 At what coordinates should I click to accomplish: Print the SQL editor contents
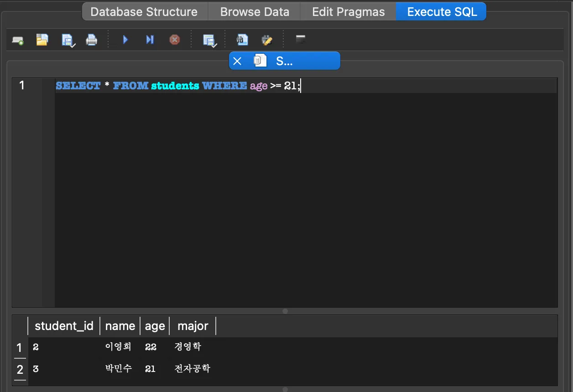[x=92, y=40]
